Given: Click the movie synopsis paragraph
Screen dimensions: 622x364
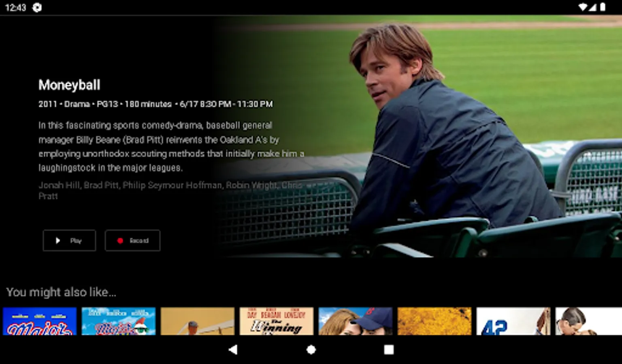Looking at the screenshot, I should click(x=171, y=146).
